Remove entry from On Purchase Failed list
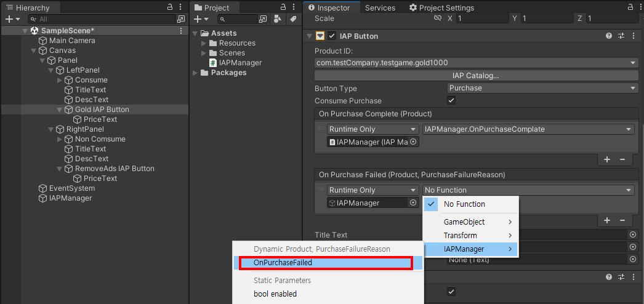This screenshot has height=304, width=644. pos(622,220)
